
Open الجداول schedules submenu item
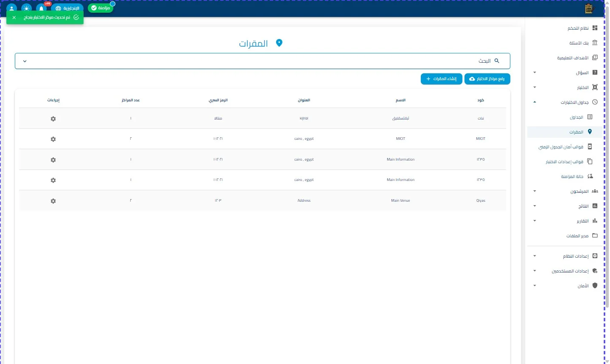(565, 117)
